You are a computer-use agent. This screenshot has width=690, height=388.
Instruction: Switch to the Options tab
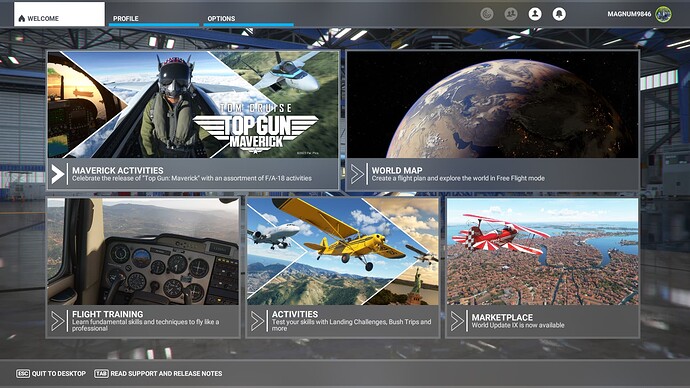coord(248,18)
